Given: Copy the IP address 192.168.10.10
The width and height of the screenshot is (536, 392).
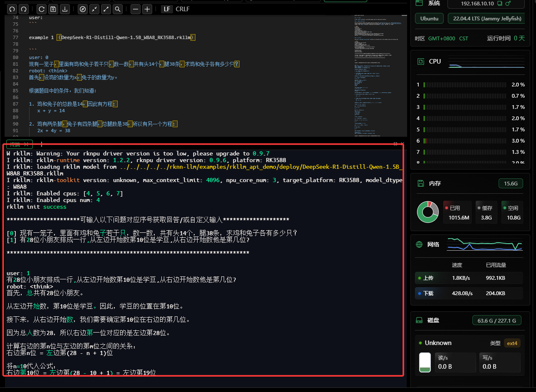Looking at the screenshot, I should (499, 3).
